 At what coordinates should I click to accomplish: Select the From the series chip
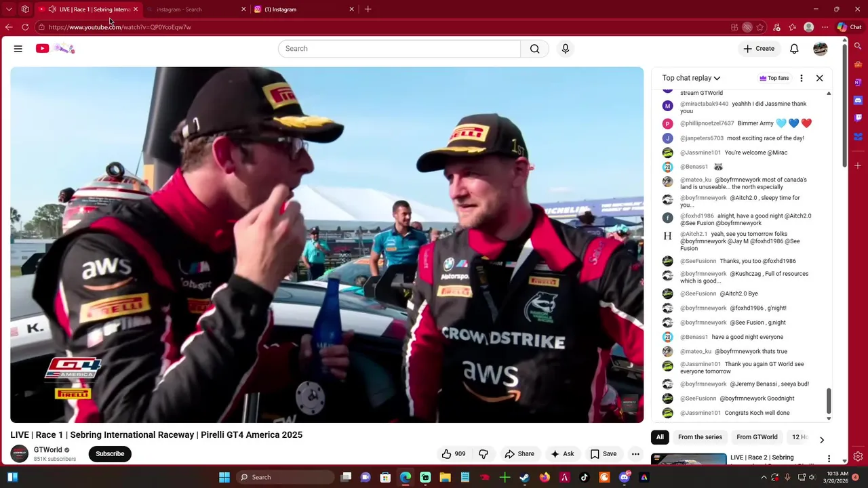click(x=700, y=437)
